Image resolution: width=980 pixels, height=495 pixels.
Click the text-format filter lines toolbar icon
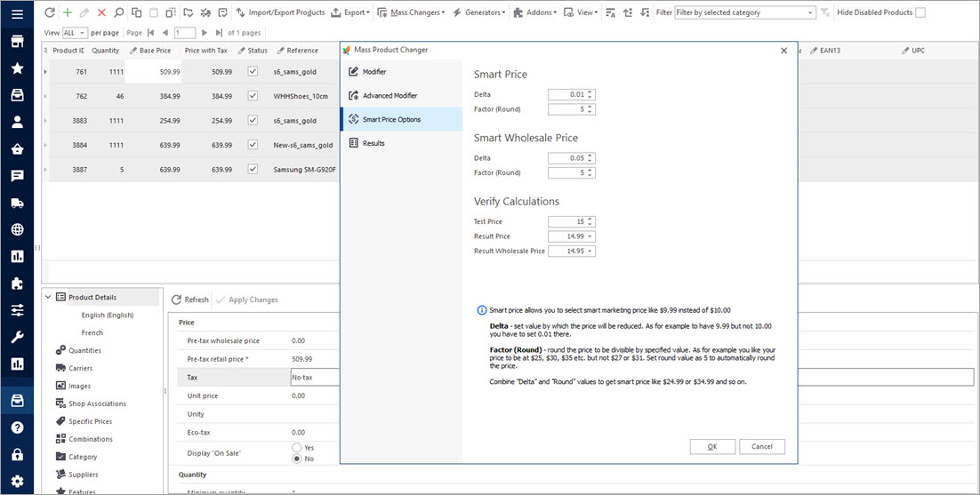pyautogui.click(x=611, y=12)
